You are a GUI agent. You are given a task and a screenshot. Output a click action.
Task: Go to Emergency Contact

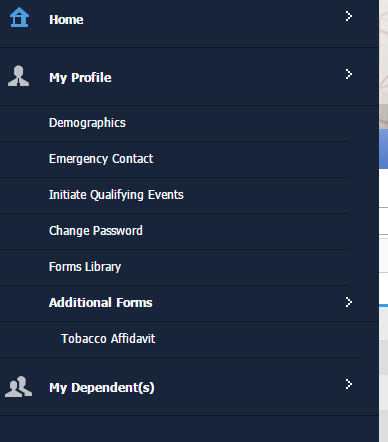pos(101,159)
